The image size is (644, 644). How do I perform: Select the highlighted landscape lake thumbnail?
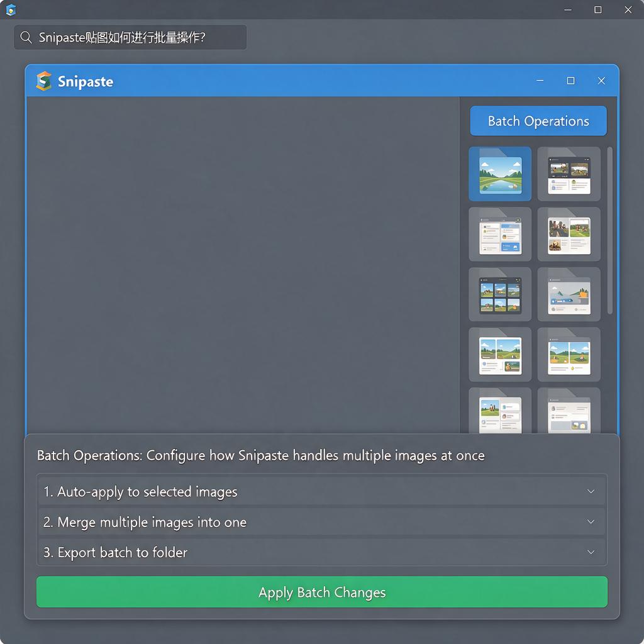tap(500, 174)
